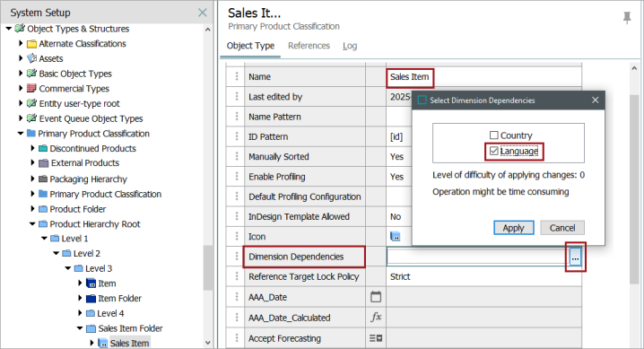Click the pin icon in the Sales Item header
Image resolution: width=644 pixels, height=349 pixels.
tap(627, 18)
